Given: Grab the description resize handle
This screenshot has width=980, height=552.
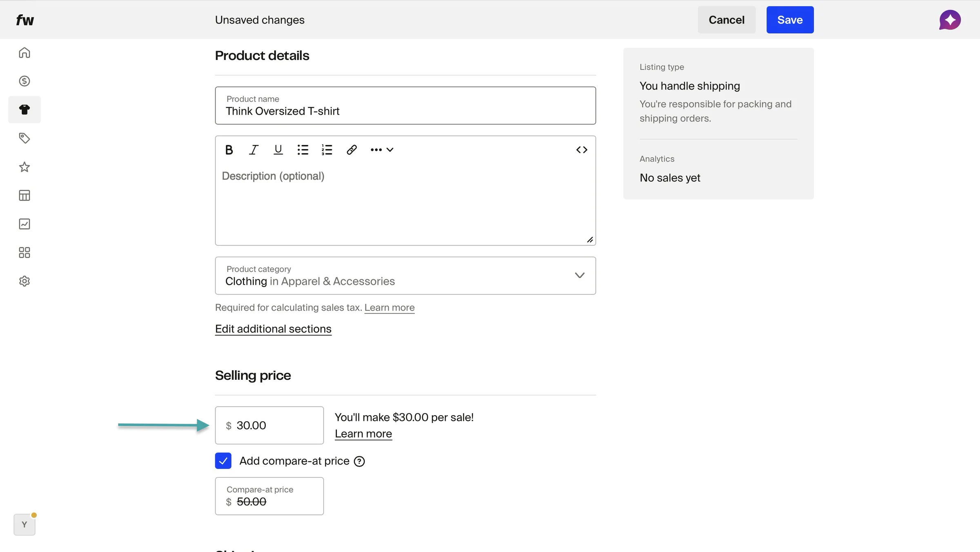Looking at the screenshot, I should pos(590,240).
